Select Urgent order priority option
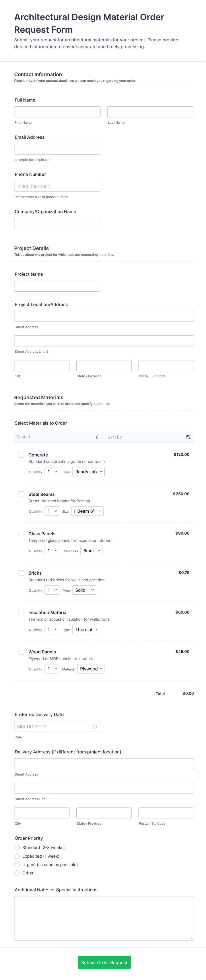This screenshot has height=980, width=206. pos(17,864)
